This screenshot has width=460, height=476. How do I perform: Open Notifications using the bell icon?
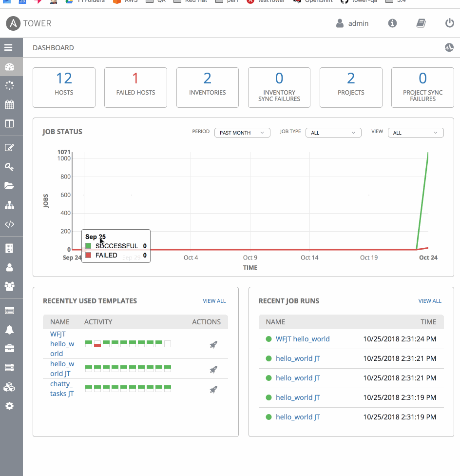(x=11, y=329)
